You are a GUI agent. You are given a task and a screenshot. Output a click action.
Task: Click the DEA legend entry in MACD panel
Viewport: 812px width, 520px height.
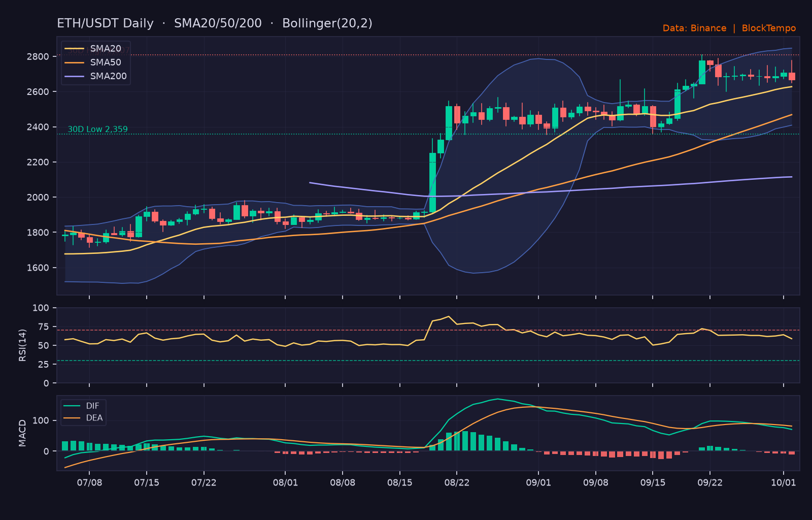click(x=83, y=418)
